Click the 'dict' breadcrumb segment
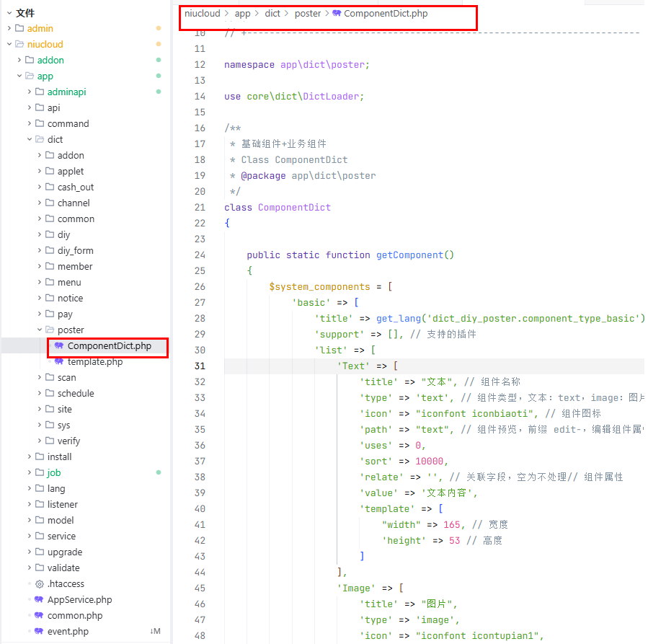Viewport: 648px width, 644px height. click(272, 14)
